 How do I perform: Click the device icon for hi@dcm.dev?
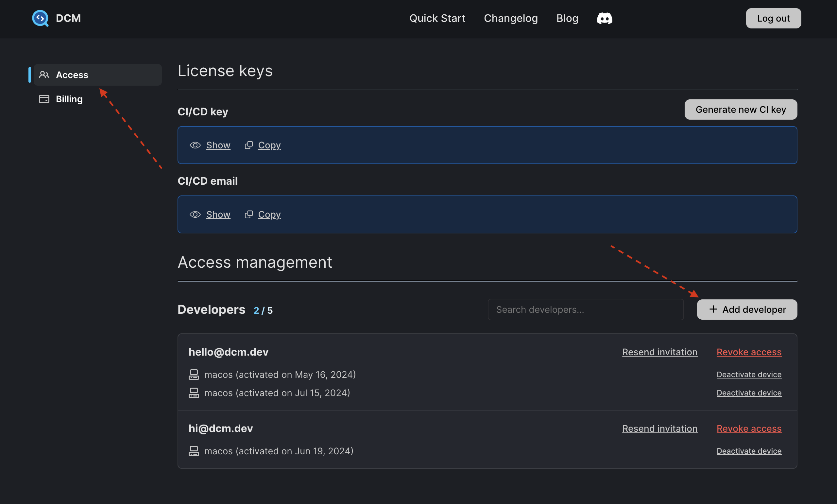pos(194,451)
